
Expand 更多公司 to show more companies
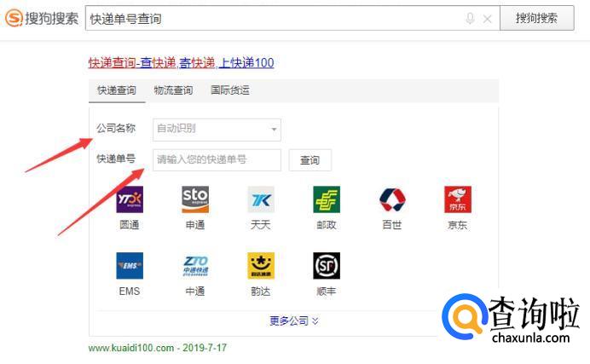(x=294, y=321)
